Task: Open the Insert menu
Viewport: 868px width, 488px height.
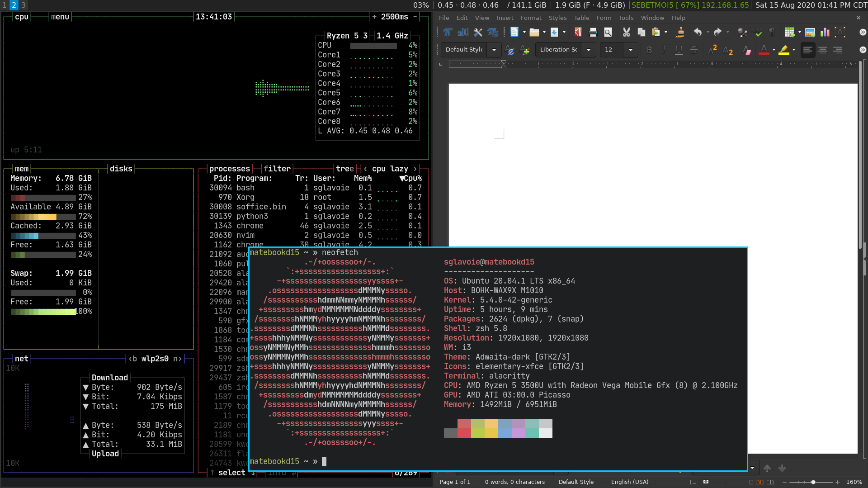Action: pyautogui.click(x=505, y=18)
